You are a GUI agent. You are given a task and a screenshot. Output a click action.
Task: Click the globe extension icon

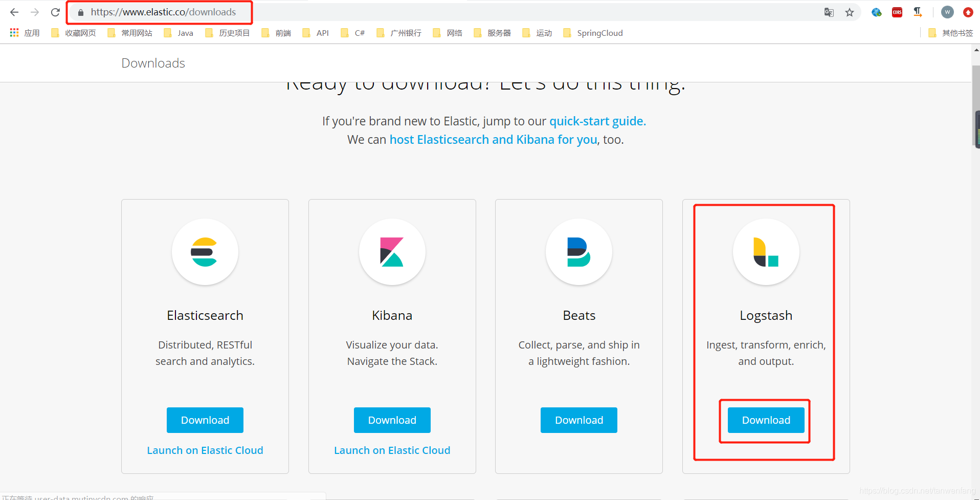pos(877,12)
